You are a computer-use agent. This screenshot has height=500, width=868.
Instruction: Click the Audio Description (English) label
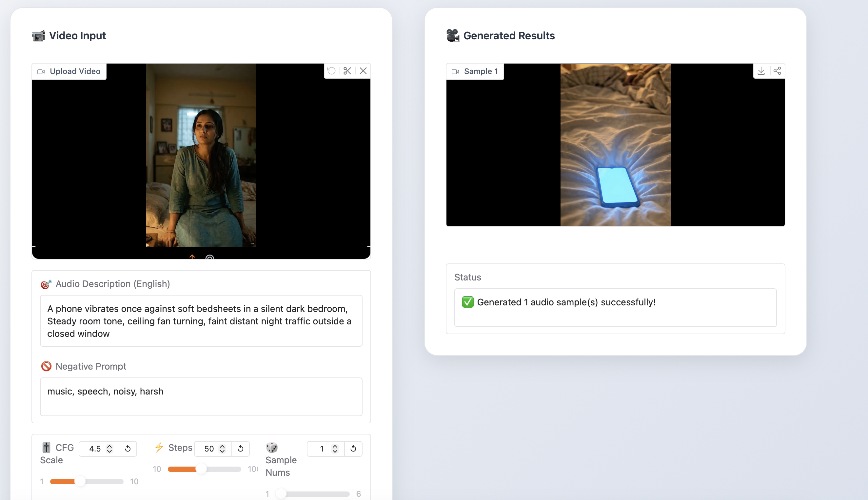coord(113,284)
